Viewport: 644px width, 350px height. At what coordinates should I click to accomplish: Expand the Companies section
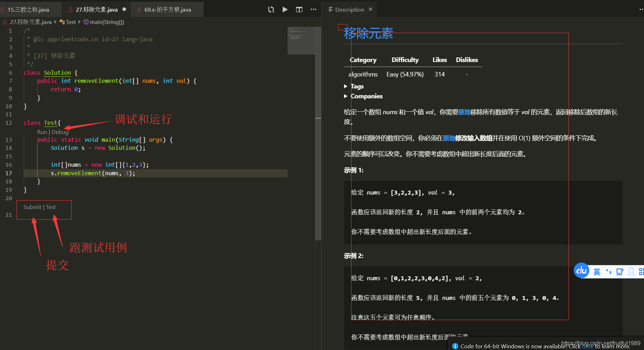(363, 96)
